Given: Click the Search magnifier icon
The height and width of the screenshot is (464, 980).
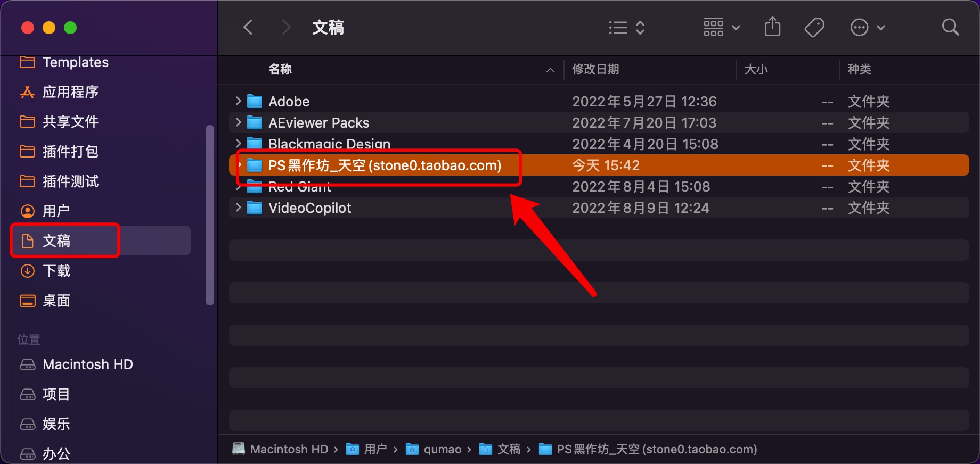Looking at the screenshot, I should (950, 27).
